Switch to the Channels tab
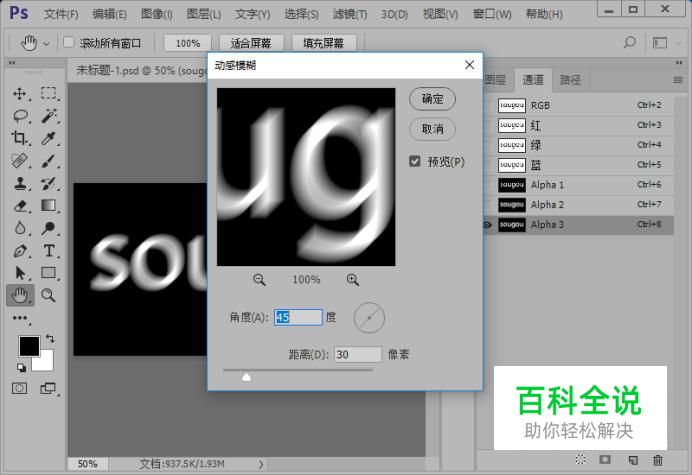This screenshot has height=475, width=692. pyautogui.click(x=533, y=80)
